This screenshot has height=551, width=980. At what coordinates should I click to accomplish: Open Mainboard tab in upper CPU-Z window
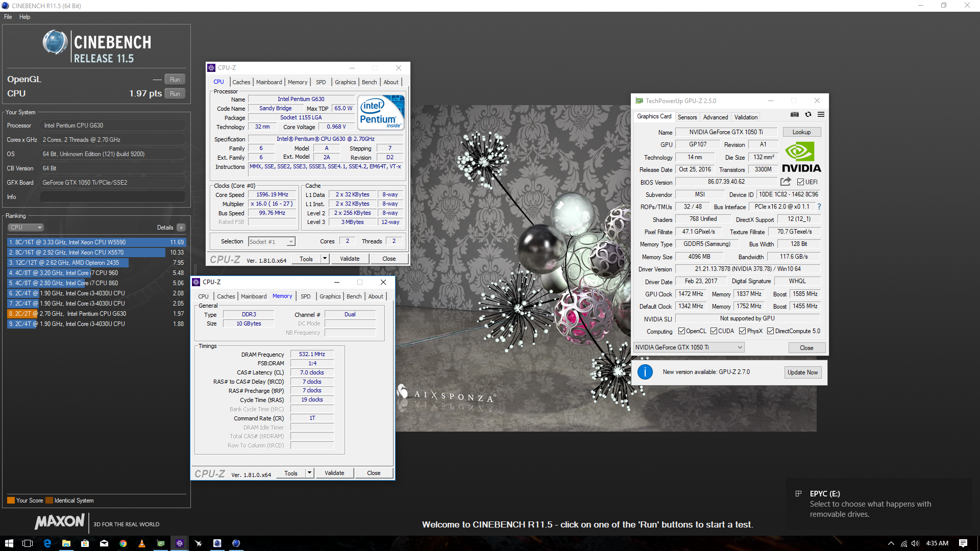tap(269, 82)
